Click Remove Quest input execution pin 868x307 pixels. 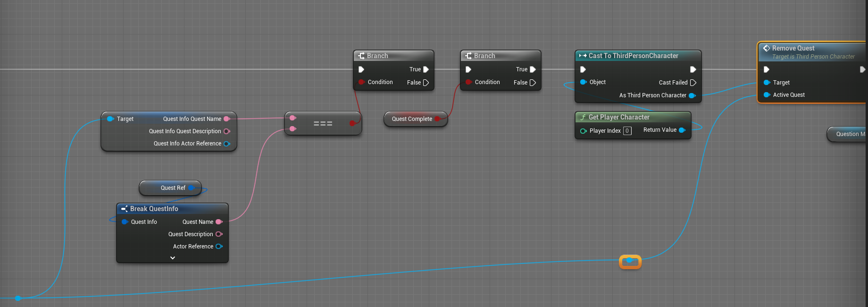(767, 69)
